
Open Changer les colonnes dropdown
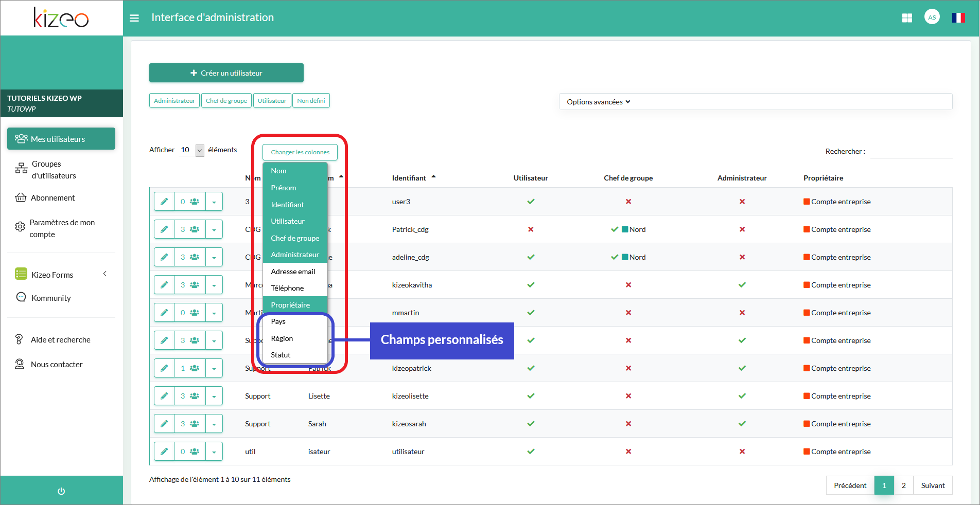[x=300, y=152]
